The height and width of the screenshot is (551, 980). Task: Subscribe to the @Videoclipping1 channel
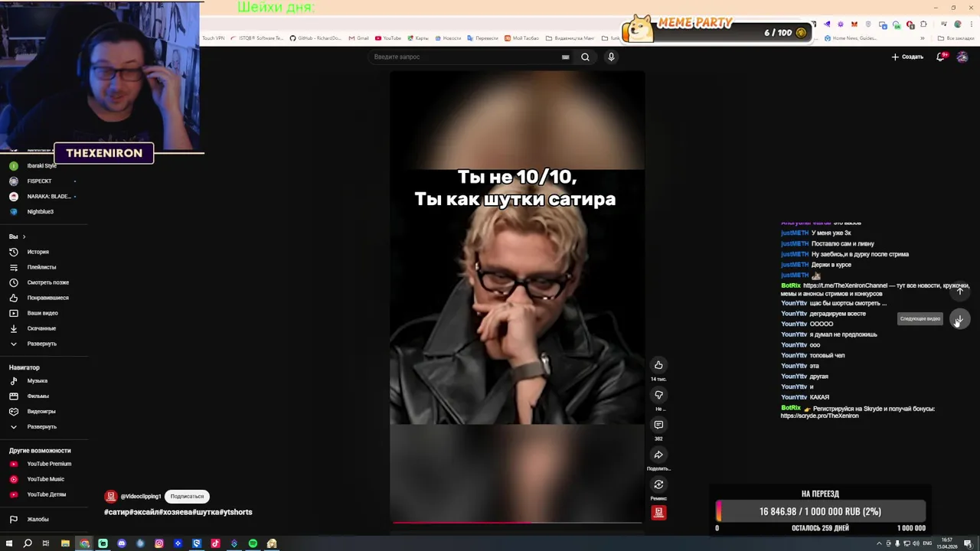click(x=187, y=496)
